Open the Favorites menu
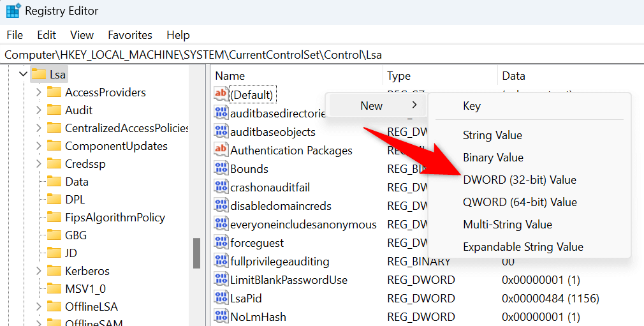 coord(130,35)
